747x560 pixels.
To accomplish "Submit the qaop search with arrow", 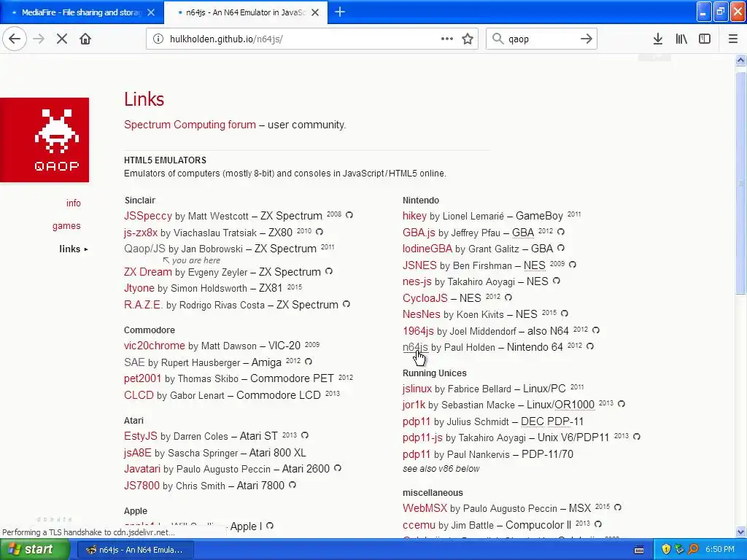I will [587, 39].
